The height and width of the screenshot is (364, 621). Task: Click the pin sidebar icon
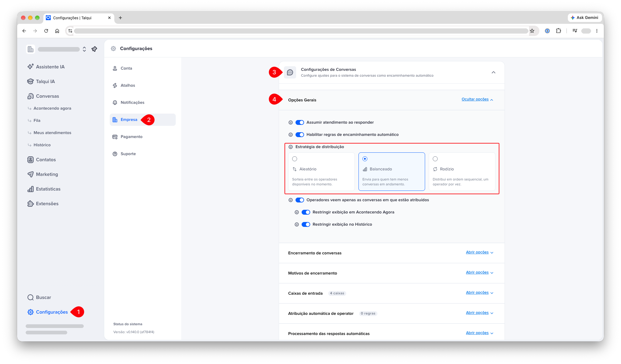(x=94, y=49)
